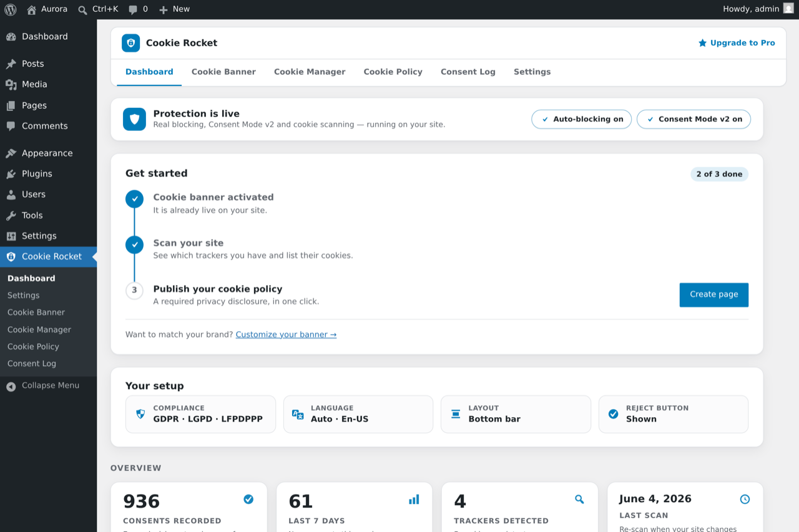Open the Language Auto En-US card

[358, 414]
